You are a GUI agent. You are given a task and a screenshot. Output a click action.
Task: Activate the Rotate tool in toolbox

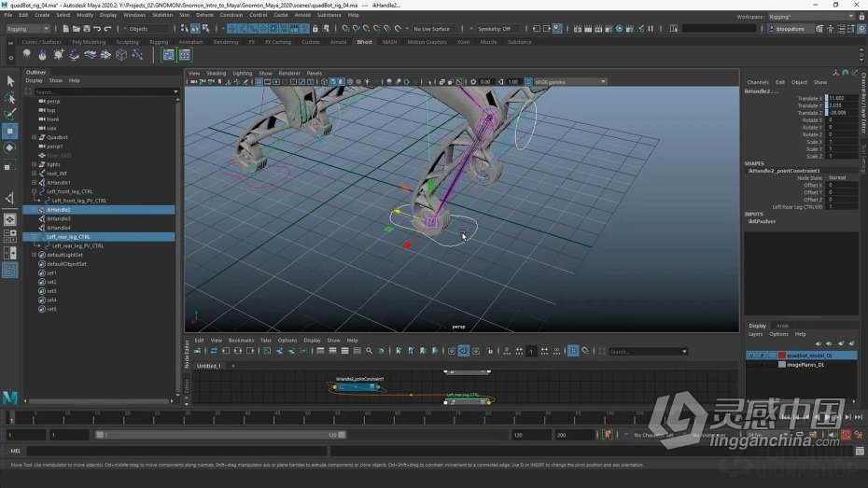(10, 147)
